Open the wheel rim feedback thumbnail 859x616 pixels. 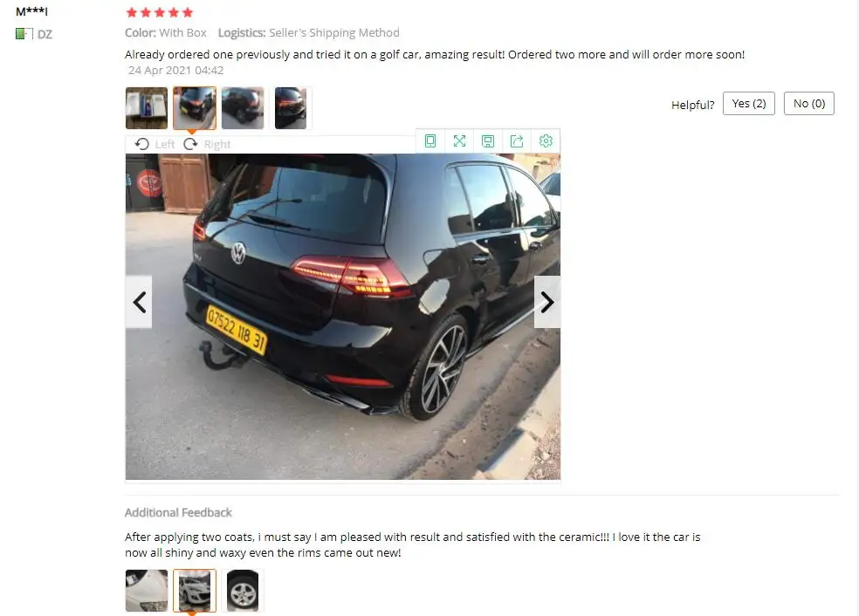[243, 591]
